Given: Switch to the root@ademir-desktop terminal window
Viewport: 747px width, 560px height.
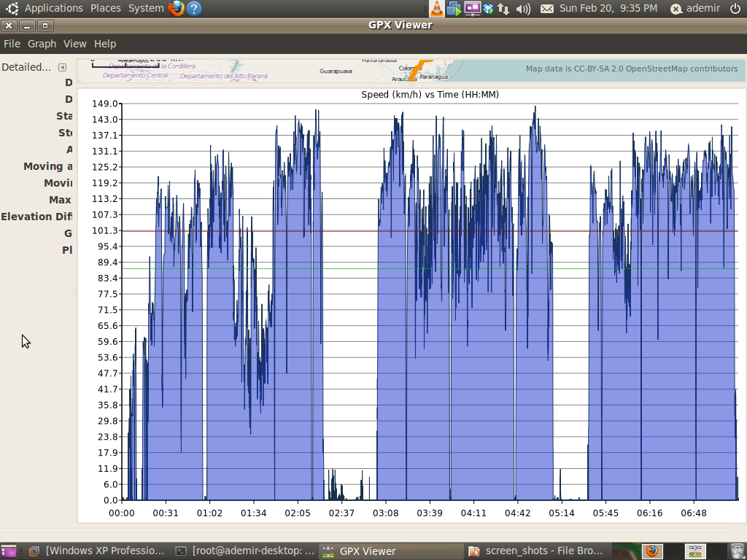Looking at the screenshot, I should pyautogui.click(x=245, y=551).
